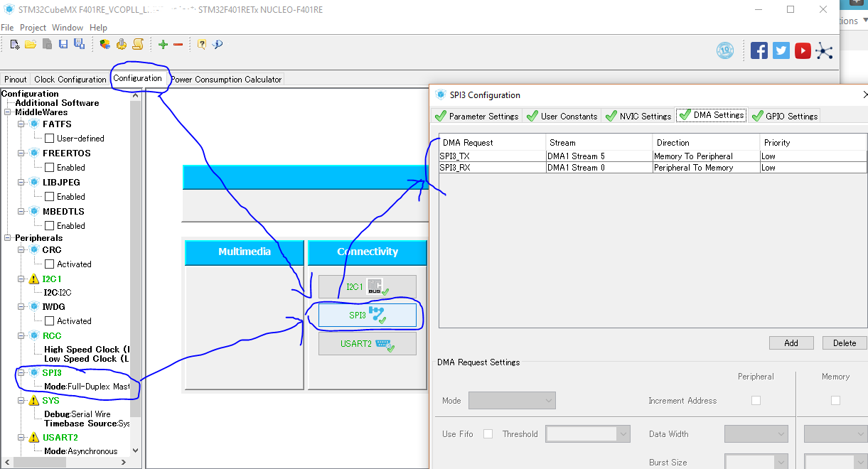Screen dimensions: 868x469
Task: Click Delete DMA request button
Action: 845,343
